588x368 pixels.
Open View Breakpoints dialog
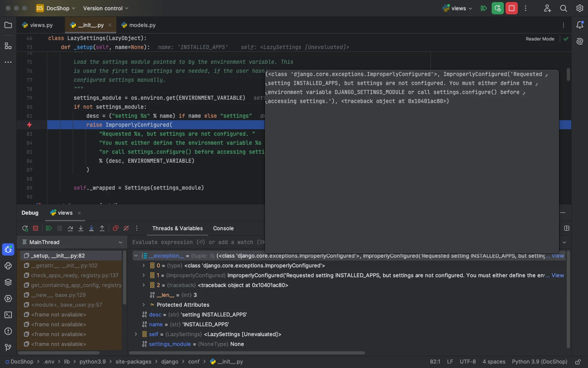pos(116,229)
